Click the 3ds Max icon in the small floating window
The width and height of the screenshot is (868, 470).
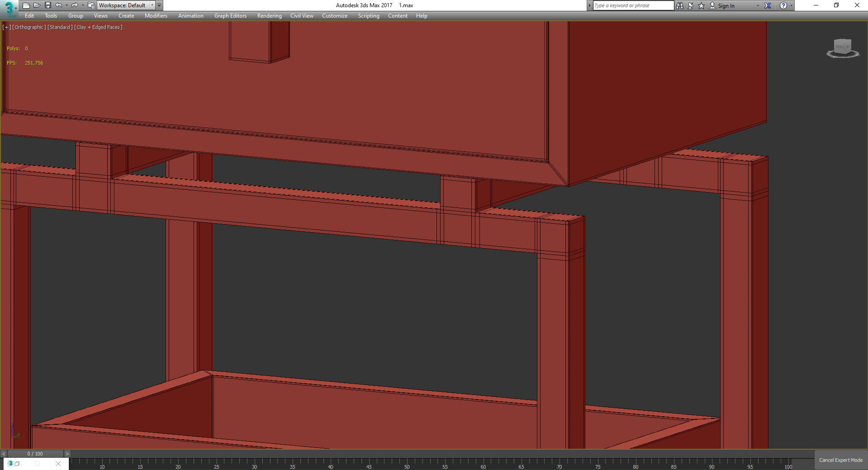10,463
